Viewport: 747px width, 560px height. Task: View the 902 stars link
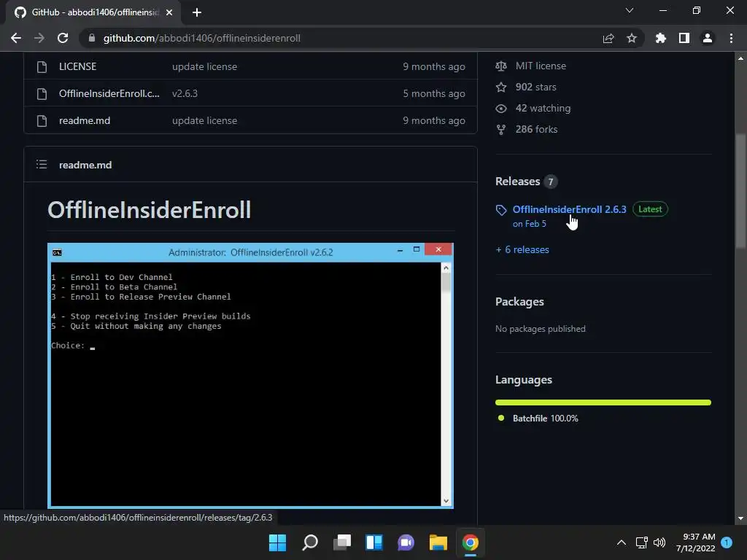coord(536,87)
